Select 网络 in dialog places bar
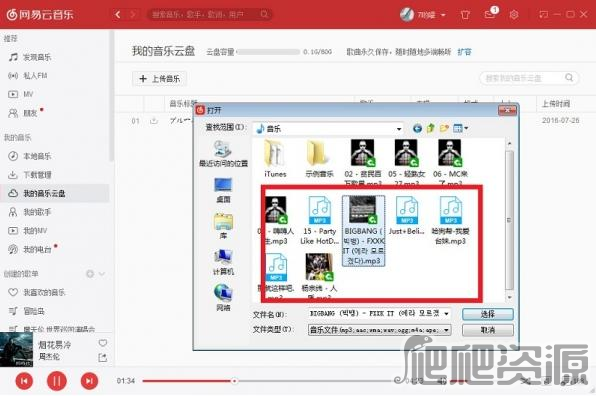This screenshot has height=396, width=596. click(x=223, y=298)
